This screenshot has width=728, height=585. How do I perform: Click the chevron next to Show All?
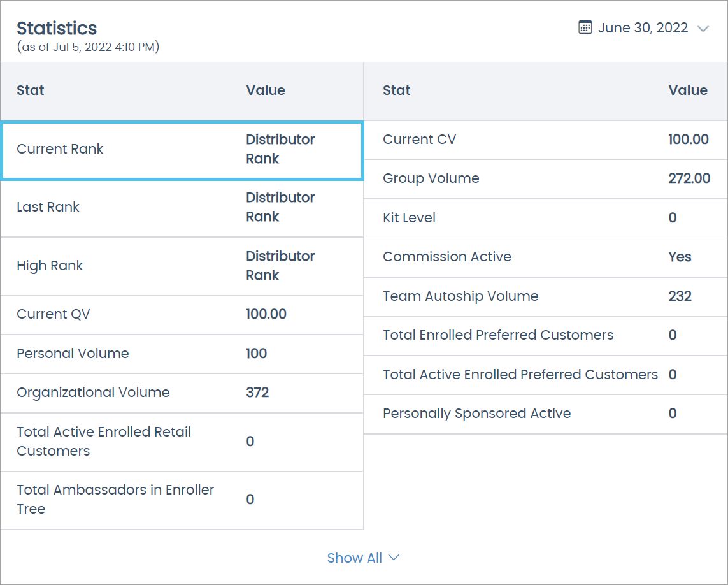(x=394, y=558)
